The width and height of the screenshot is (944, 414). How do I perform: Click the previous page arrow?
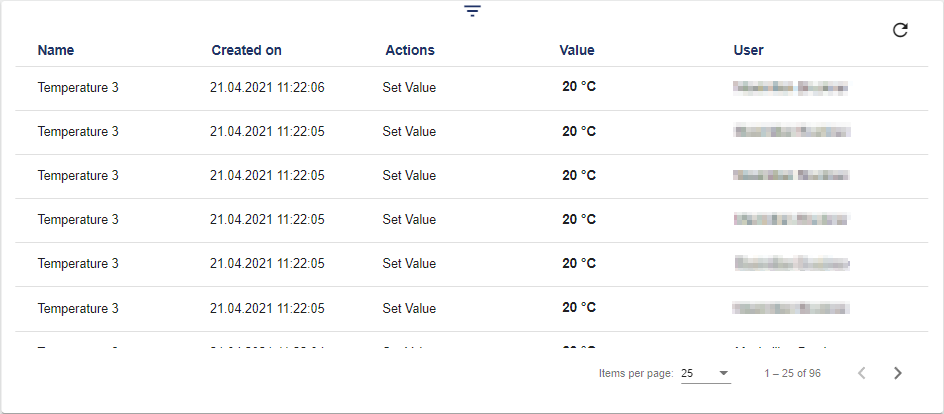[862, 373]
